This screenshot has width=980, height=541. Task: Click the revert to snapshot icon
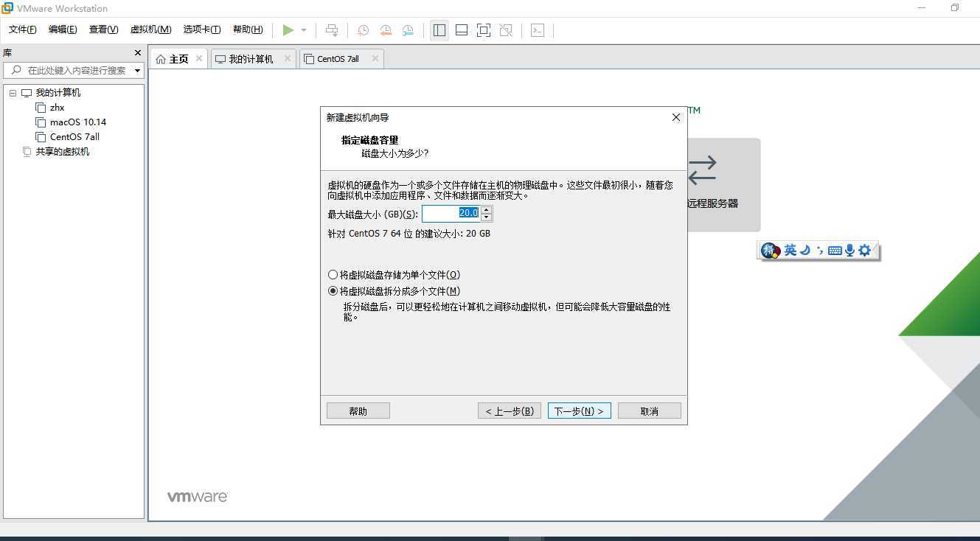(x=386, y=30)
